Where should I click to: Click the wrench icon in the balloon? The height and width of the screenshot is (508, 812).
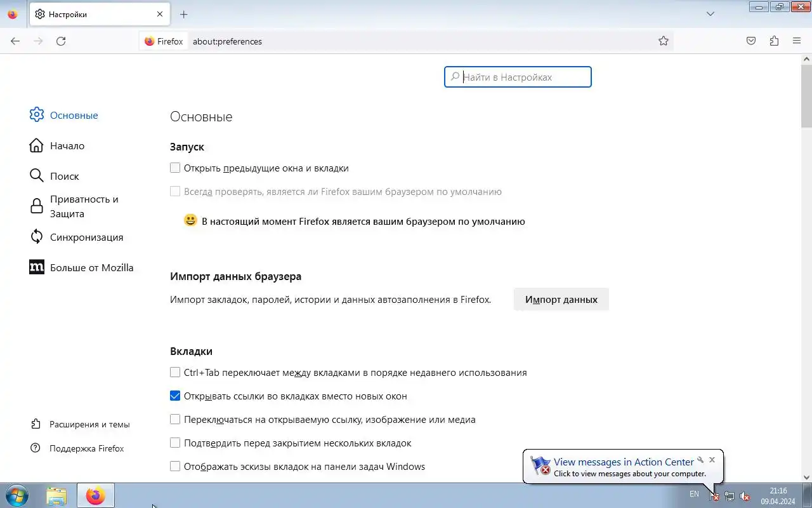(700, 460)
